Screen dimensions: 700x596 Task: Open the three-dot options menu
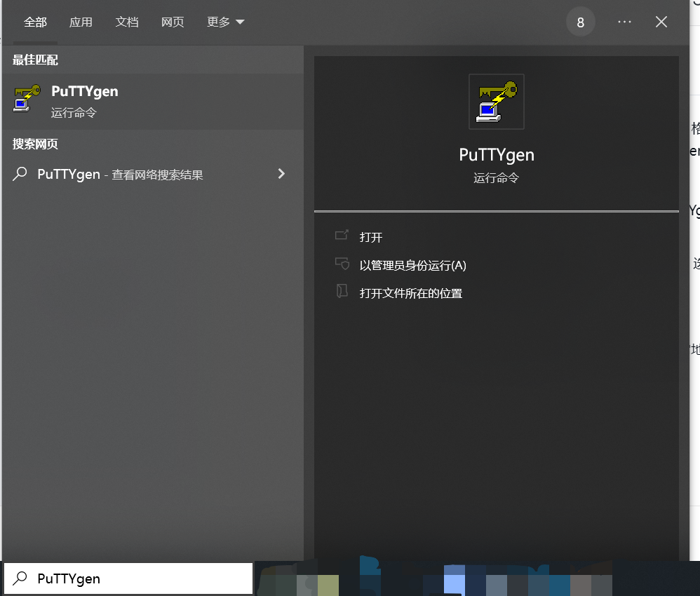[624, 22]
